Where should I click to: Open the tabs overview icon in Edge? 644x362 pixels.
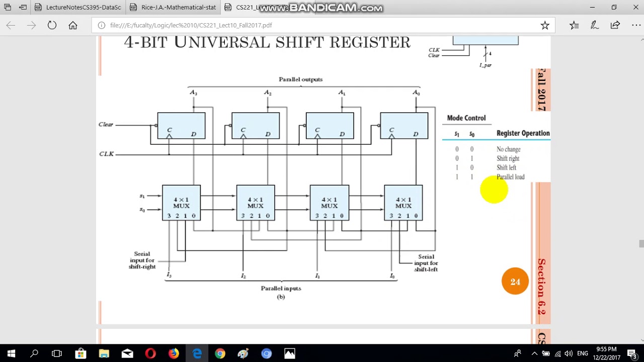[8, 8]
